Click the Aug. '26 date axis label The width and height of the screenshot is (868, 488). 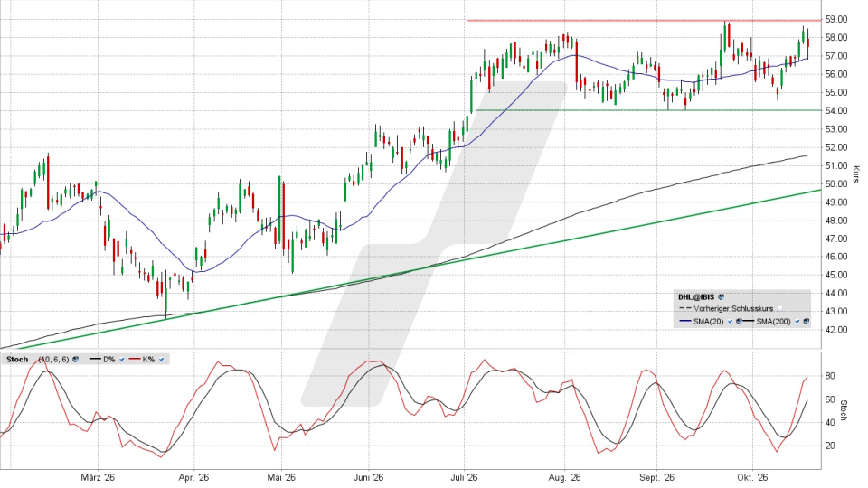click(564, 477)
